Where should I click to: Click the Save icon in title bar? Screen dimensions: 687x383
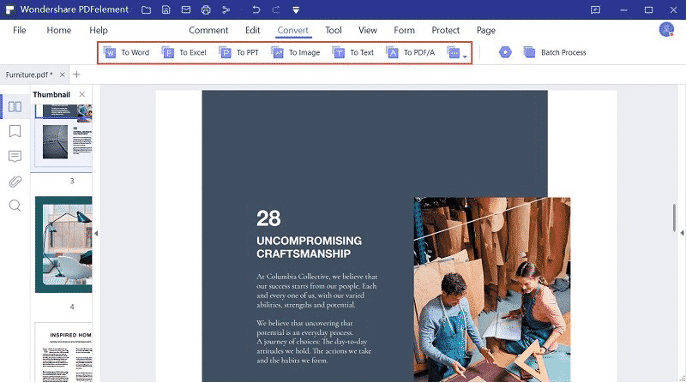point(166,10)
